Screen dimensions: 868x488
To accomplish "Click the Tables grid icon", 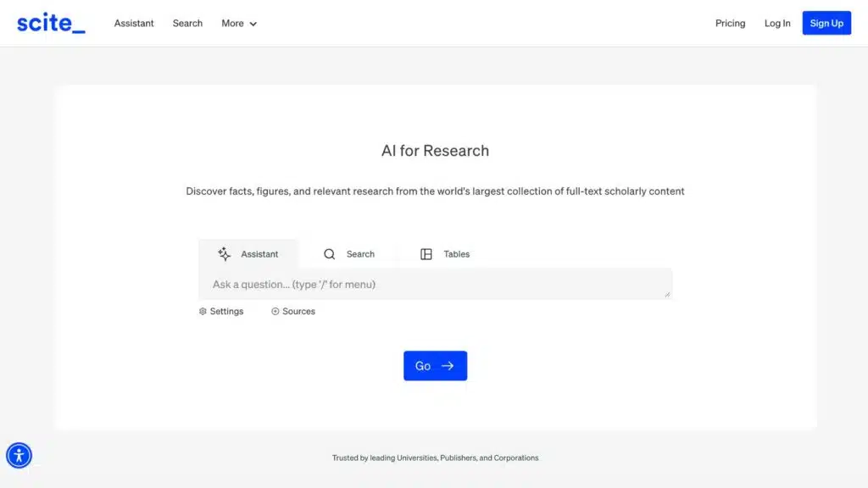I will tap(426, 254).
